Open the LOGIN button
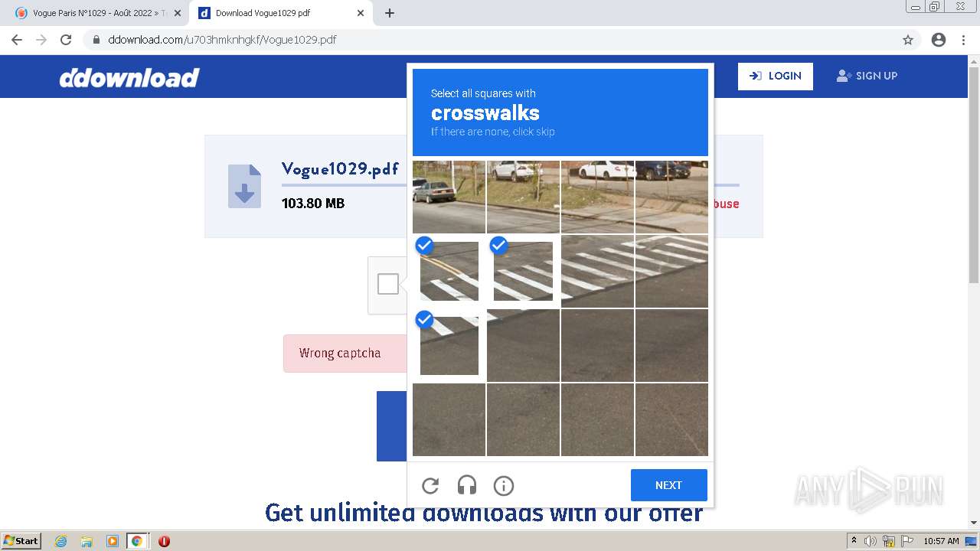 776,76
